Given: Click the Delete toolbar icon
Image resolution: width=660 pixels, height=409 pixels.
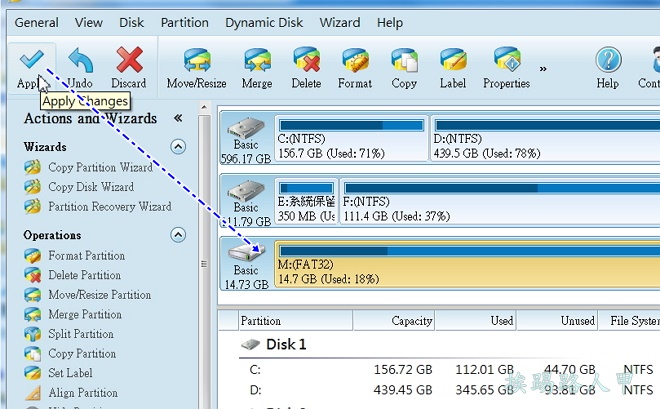Looking at the screenshot, I should click(x=306, y=59).
